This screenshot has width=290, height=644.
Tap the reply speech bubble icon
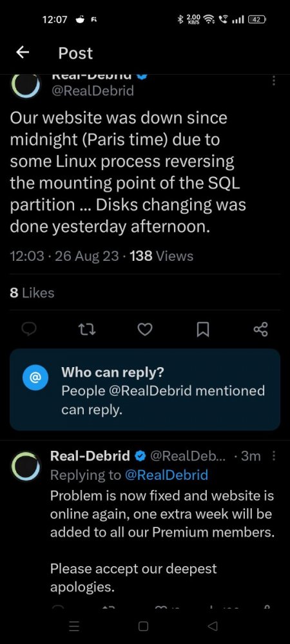(x=29, y=329)
